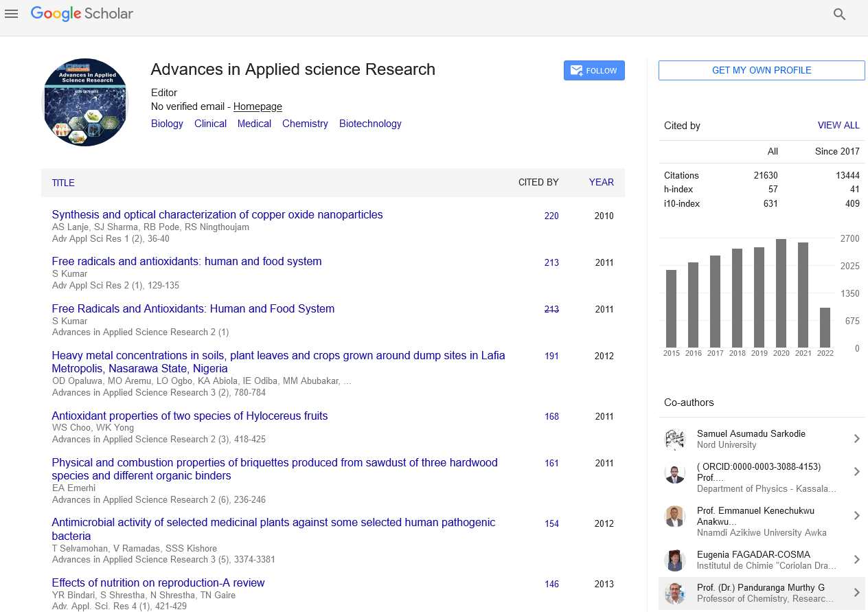
Task: Click Get My Own Profile button
Action: point(762,71)
